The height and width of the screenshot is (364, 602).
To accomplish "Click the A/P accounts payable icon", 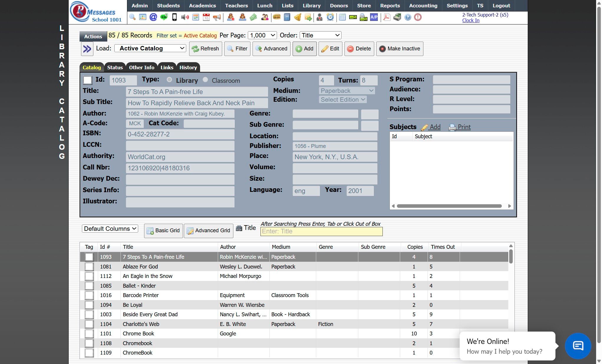I will click(374, 17).
